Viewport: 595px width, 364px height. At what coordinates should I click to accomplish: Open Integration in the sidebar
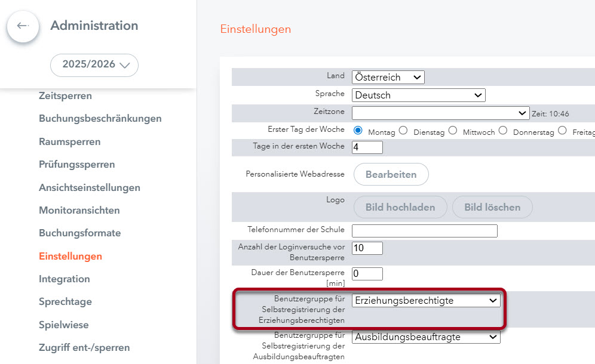64,279
